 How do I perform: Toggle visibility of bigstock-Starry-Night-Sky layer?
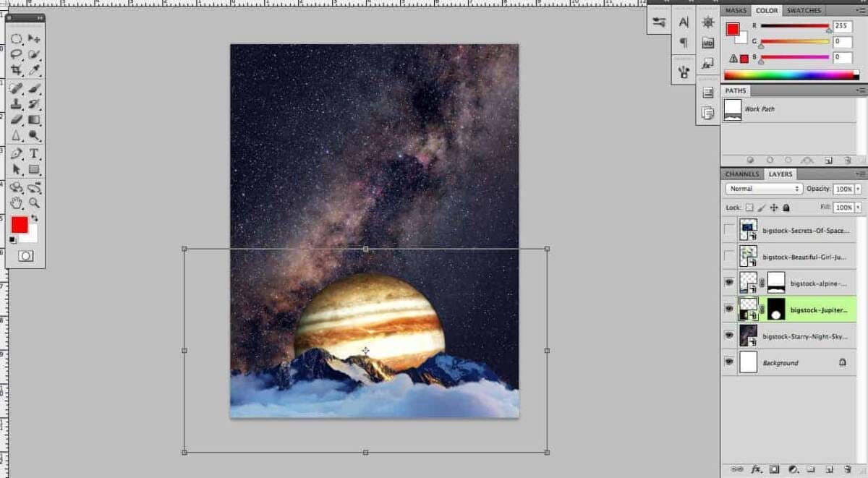click(x=729, y=333)
